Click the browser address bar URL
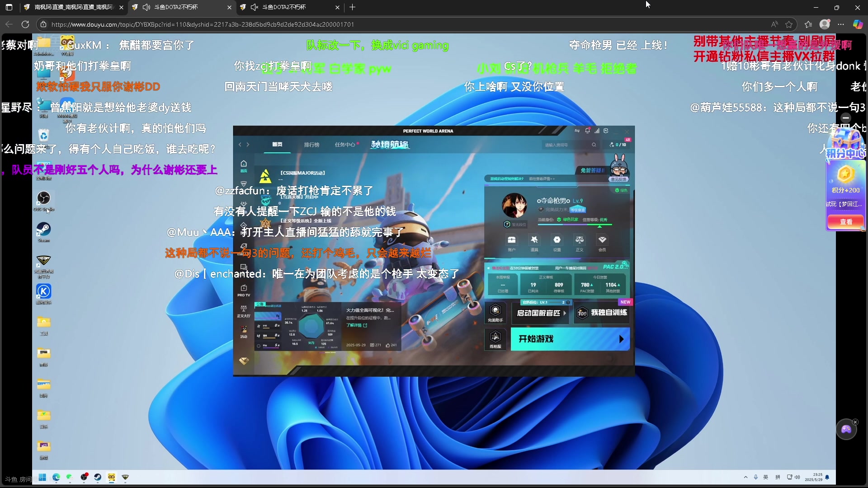The height and width of the screenshot is (488, 868). coord(203,24)
